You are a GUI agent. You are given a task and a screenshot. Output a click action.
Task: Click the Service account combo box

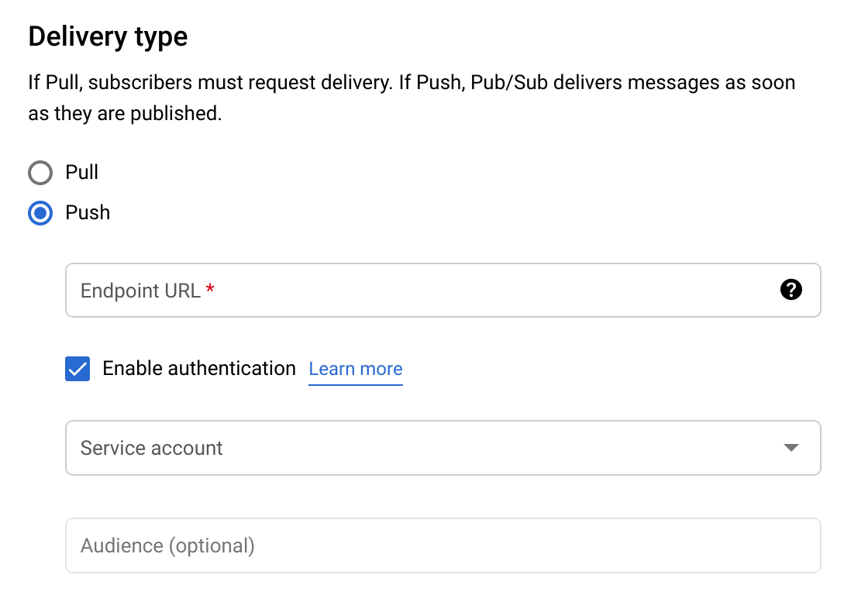[443, 448]
